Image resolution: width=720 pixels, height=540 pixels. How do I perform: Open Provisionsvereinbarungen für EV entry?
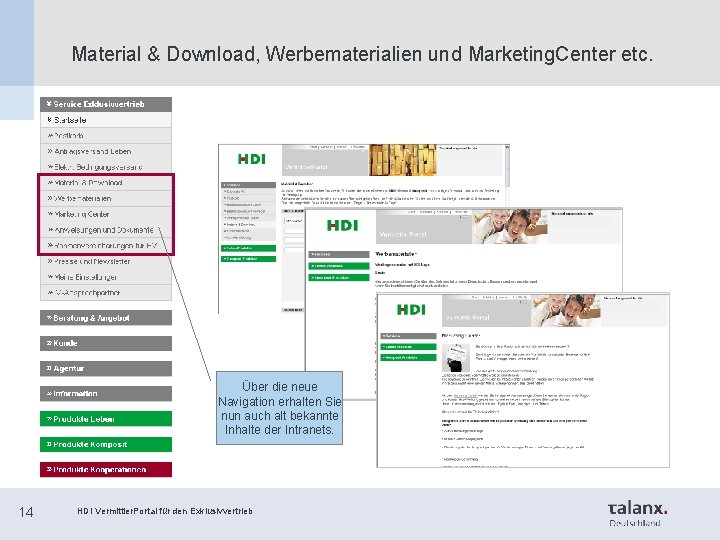106,245
